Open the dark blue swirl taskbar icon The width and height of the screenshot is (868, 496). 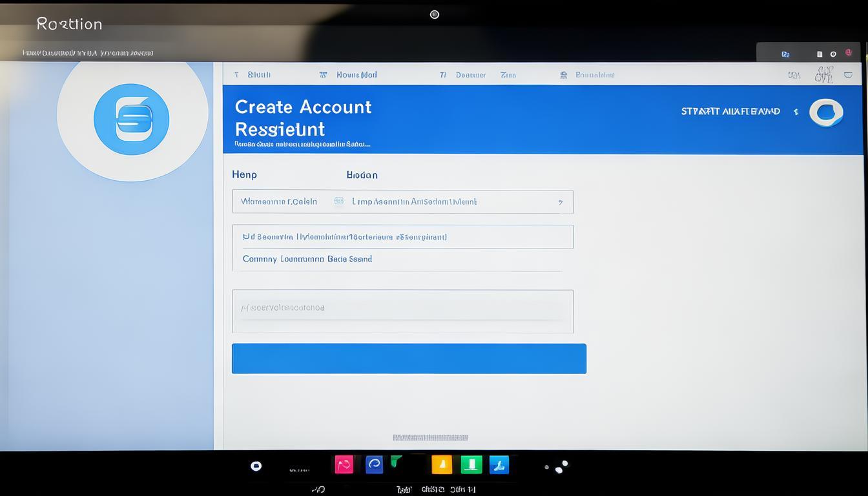(374, 464)
